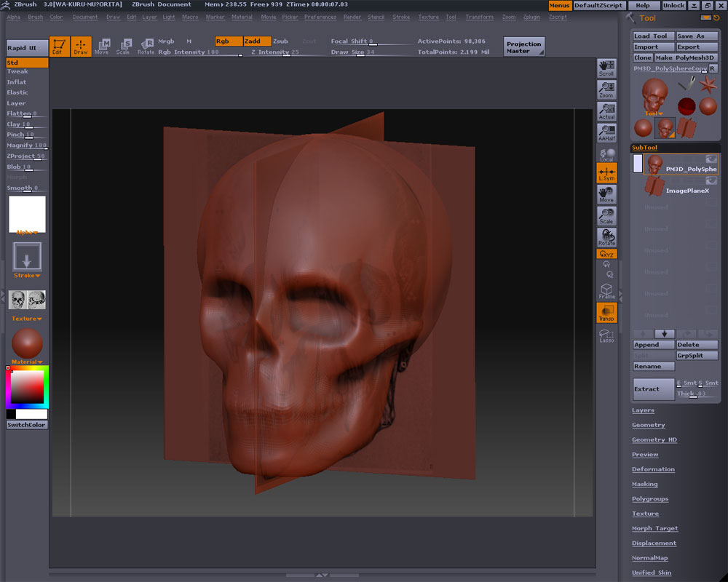Viewport: 728px width, 582px height.
Task: Expand the Geometry HD section
Action: pyautogui.click(x=654, y=439)
